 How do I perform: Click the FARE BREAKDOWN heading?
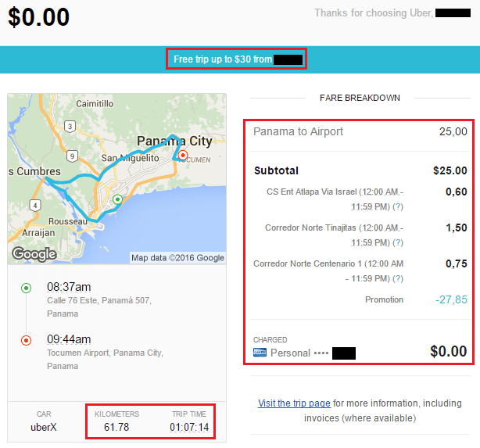pos(360,98)
